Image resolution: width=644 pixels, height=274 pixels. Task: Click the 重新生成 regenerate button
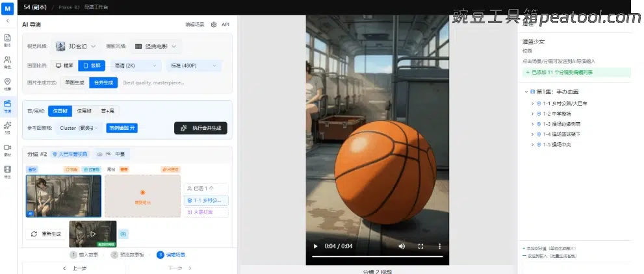tap(45, 234)
